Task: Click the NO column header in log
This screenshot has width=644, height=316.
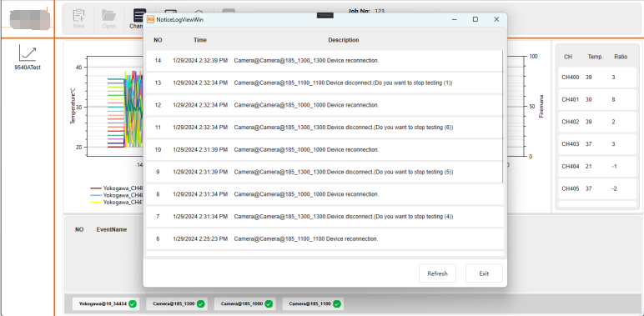Action: (x=158, y=40)
